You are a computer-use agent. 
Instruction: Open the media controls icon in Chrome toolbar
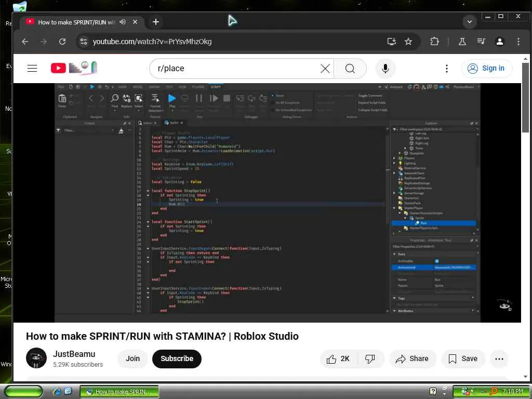pyautogui.click(x=481, y=42)
